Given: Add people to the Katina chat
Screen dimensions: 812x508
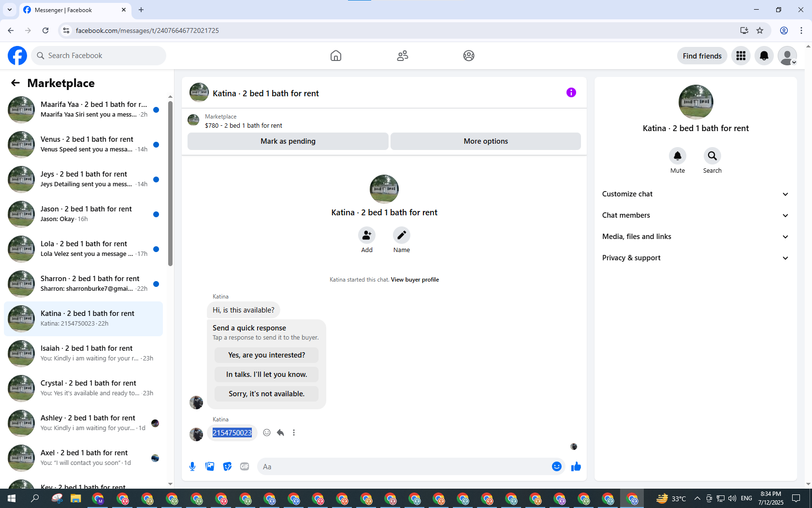Looking at the screenshot, I should (367, 235).
